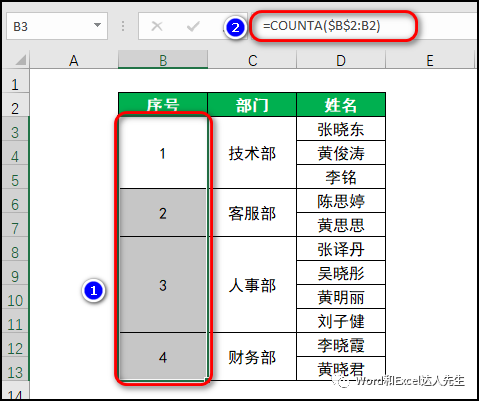Viewport: 479px width, 401px height.
Task: Click the name cell 黄俊涛
Action: pyautogui.click(x=341, y=153)
